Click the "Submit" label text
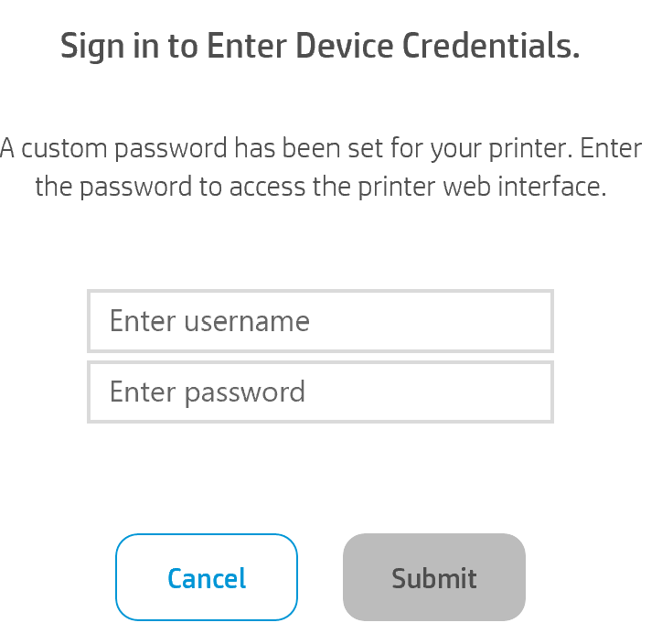This screenshot has height=644, width=662. point(434,578)
